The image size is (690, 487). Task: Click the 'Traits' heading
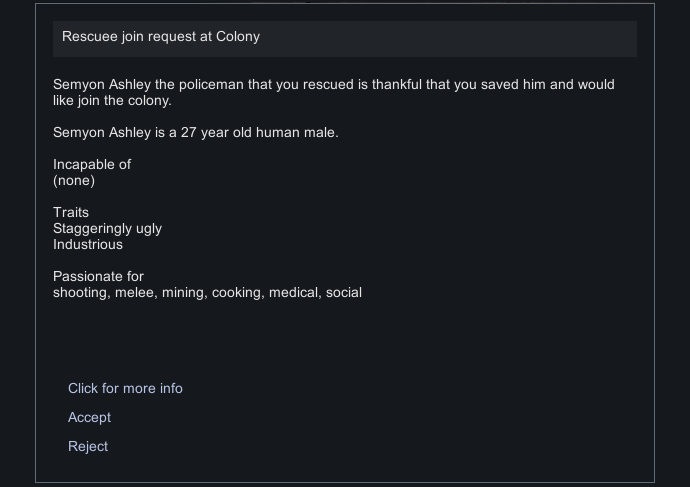pyautogui.click(x=71, y=212)
